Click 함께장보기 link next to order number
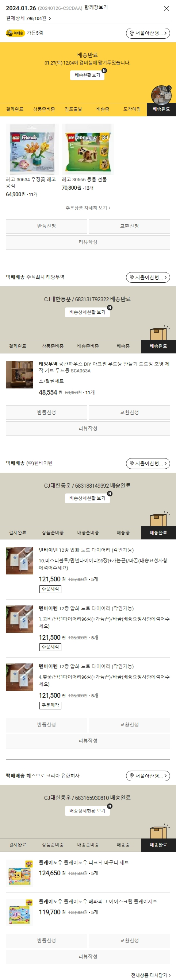 [96, 8]
